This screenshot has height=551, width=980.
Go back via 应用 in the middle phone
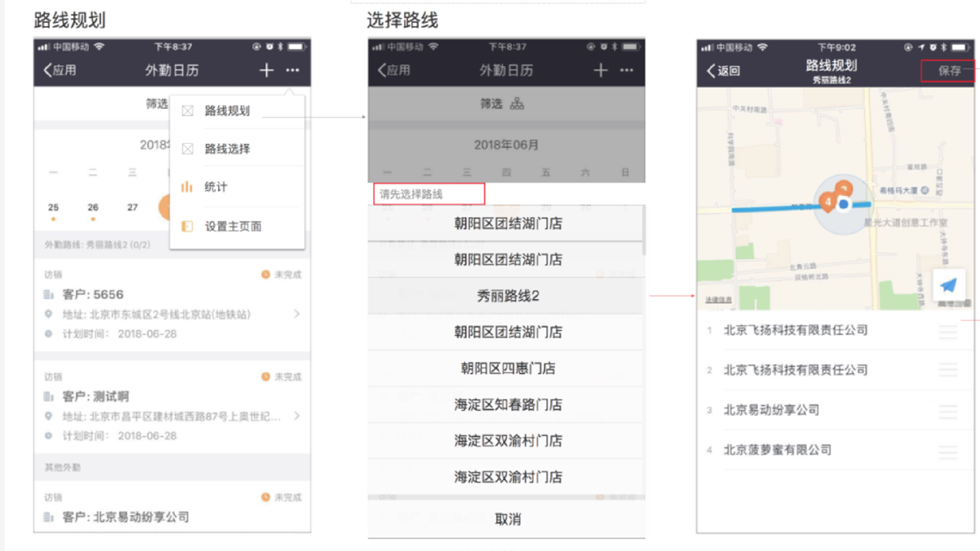(394, 70)
